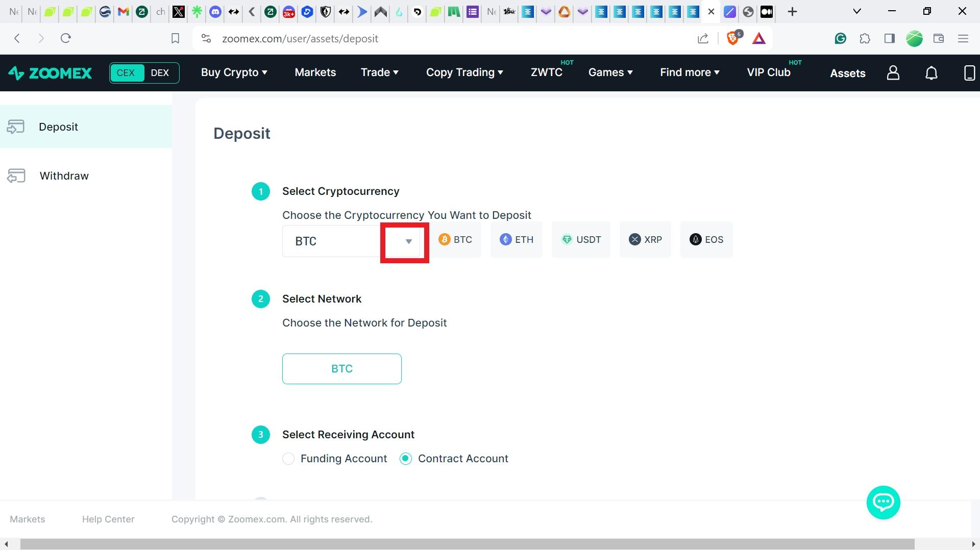This screenshot has height=550, width=980.
Task: Open the user profile icon
Action: (x=893, y=73)
